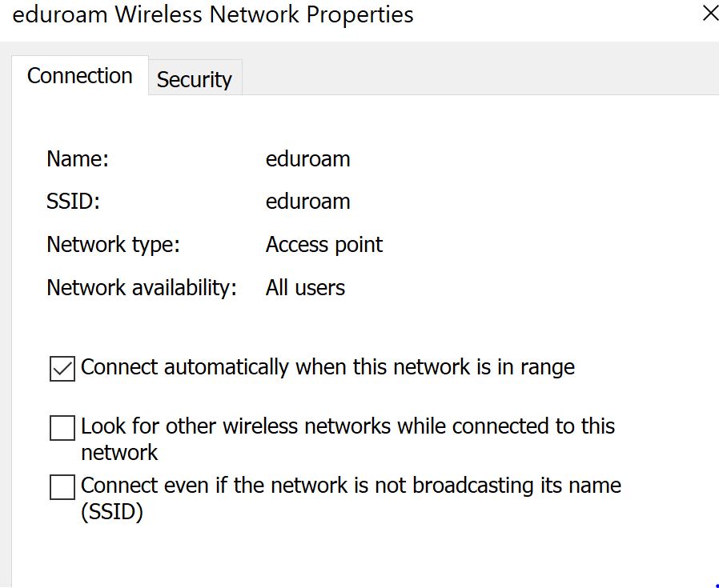Click the Access point network type text

[x=323, y=244]
